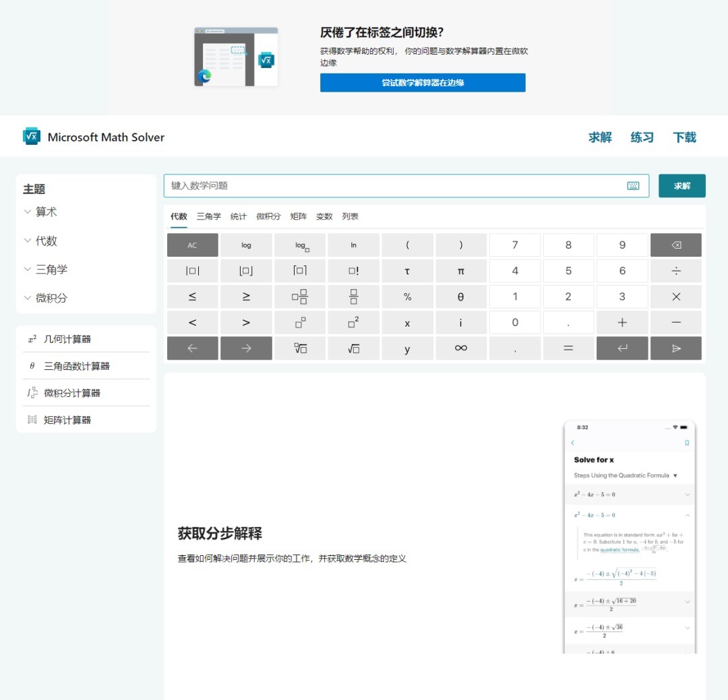Click the left arrow cursor key

tap(192, 348)
